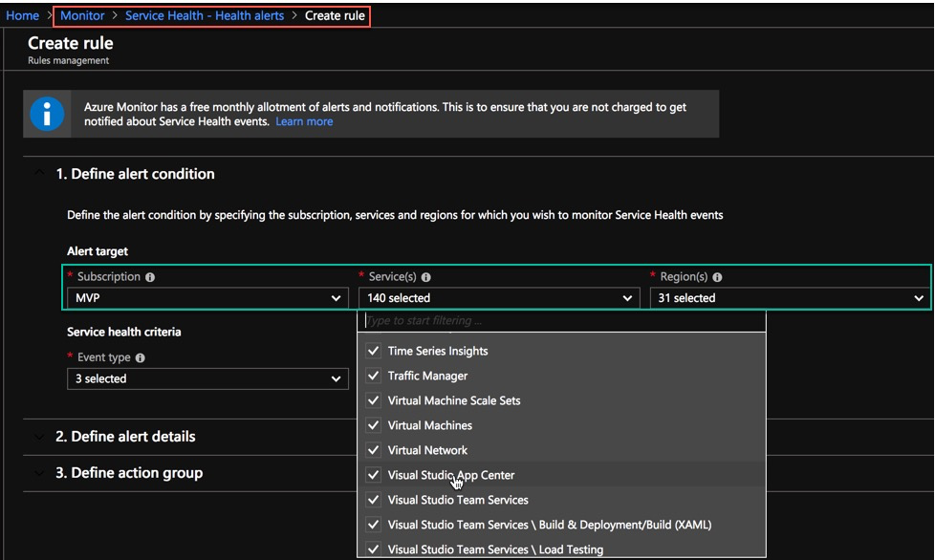
Task: Open the Region(s) 31 selected dropdown
Action: 790,298
